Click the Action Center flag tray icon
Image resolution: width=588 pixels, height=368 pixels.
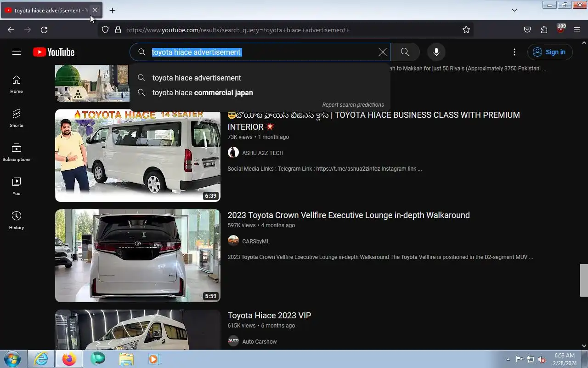pos(519,359)
